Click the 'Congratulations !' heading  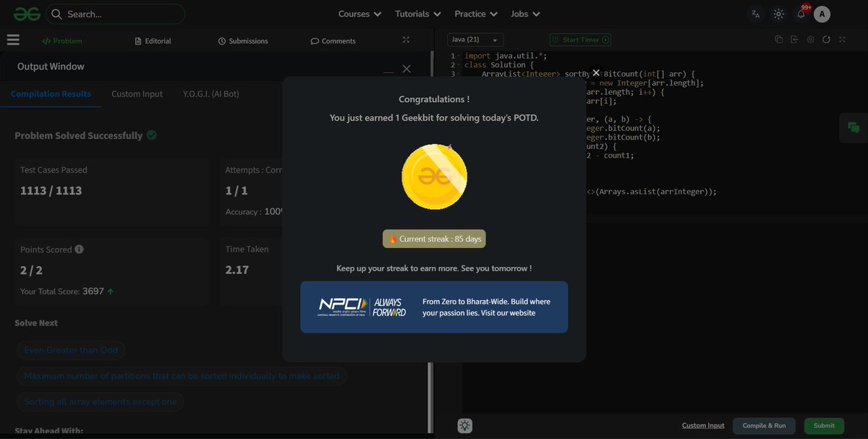coord(434,99)
